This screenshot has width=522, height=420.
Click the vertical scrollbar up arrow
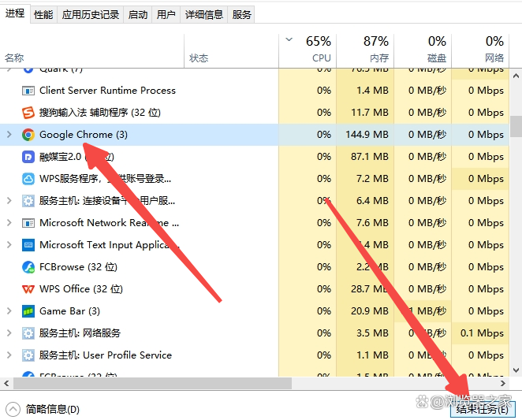[x=516, y=76]
